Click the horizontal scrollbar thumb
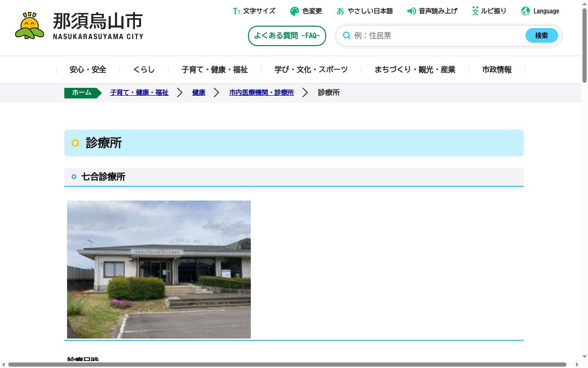This screenshot has height=368, width=588. click(x=287, y=365)
